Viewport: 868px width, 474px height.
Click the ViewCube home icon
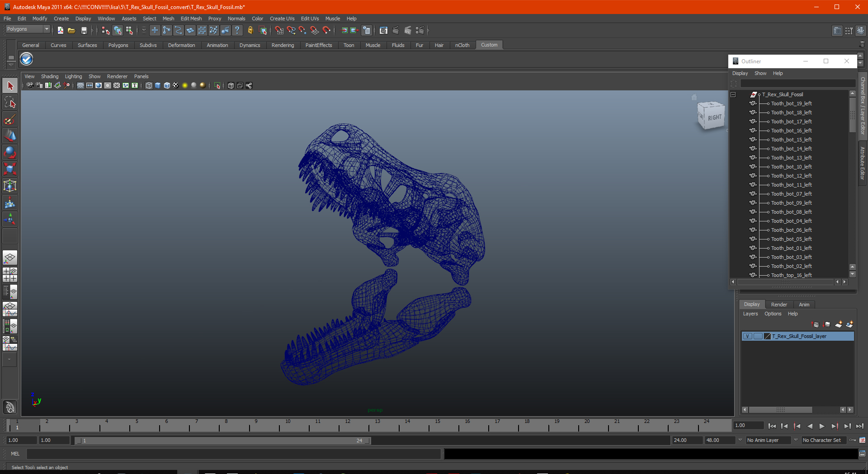(x=694, y=97)
